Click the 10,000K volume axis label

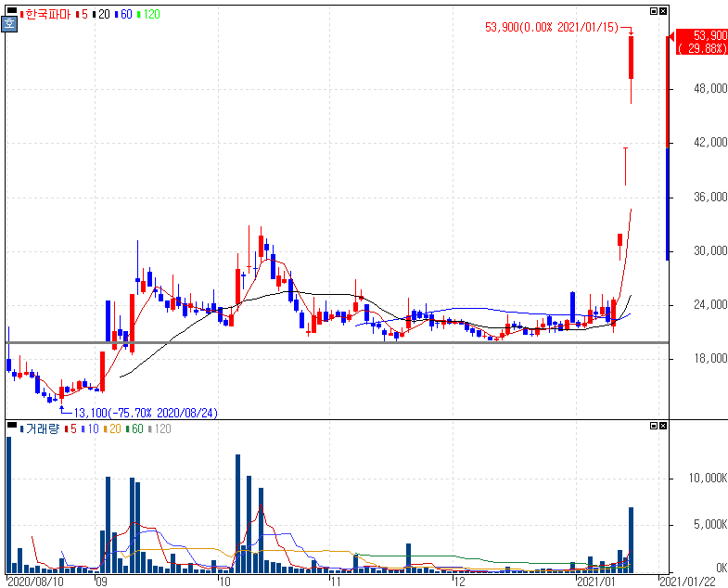coord(708,478)
